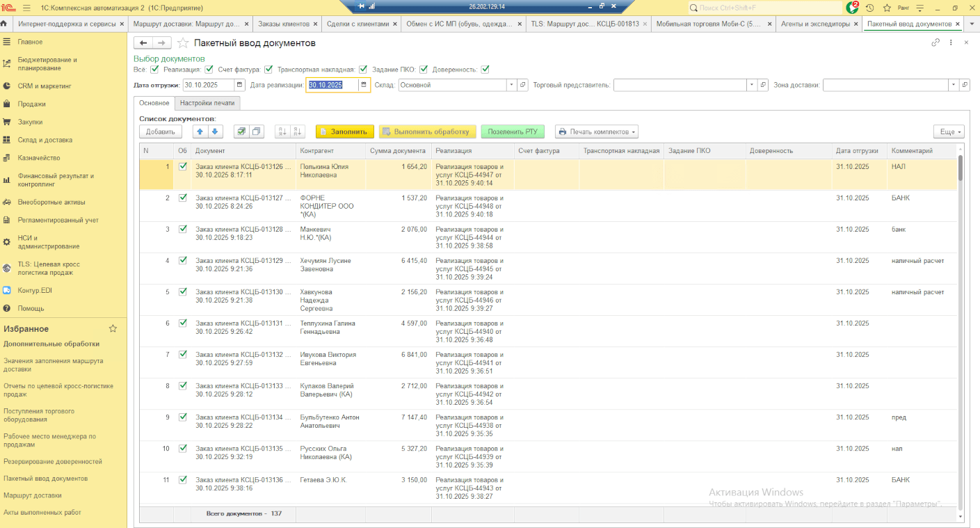The image size is (980, 528).
Task: Click the check all rows icon
Action: pyautogui.click(x=241, y=131)
